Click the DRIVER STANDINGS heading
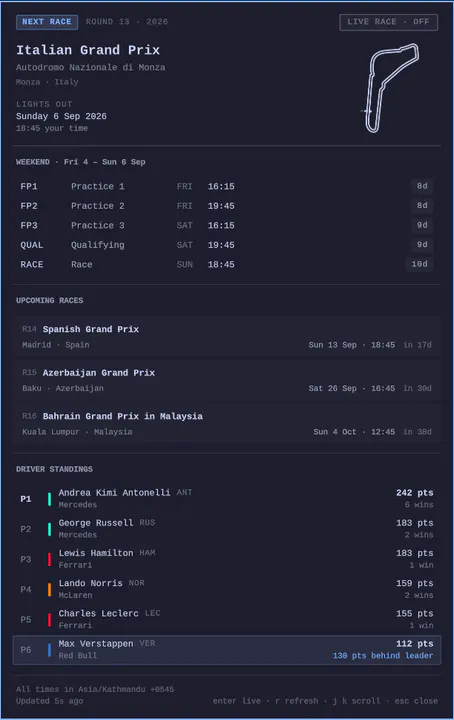454x720 pixels. (54, 469)
